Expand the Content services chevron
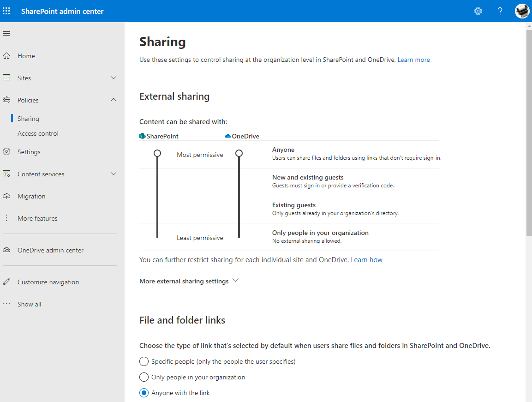 click(114, 174)
